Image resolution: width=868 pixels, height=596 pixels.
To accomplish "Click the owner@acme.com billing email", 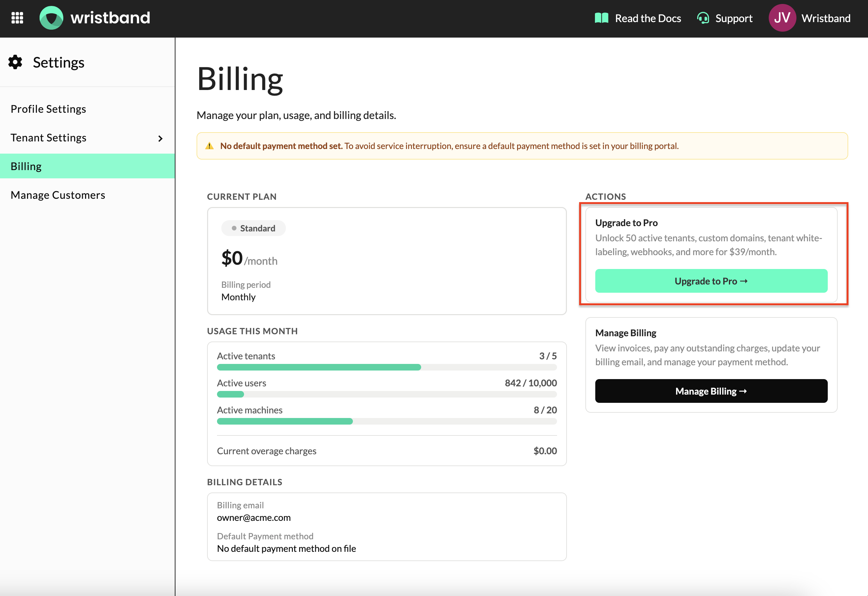I will pos(254,518).
